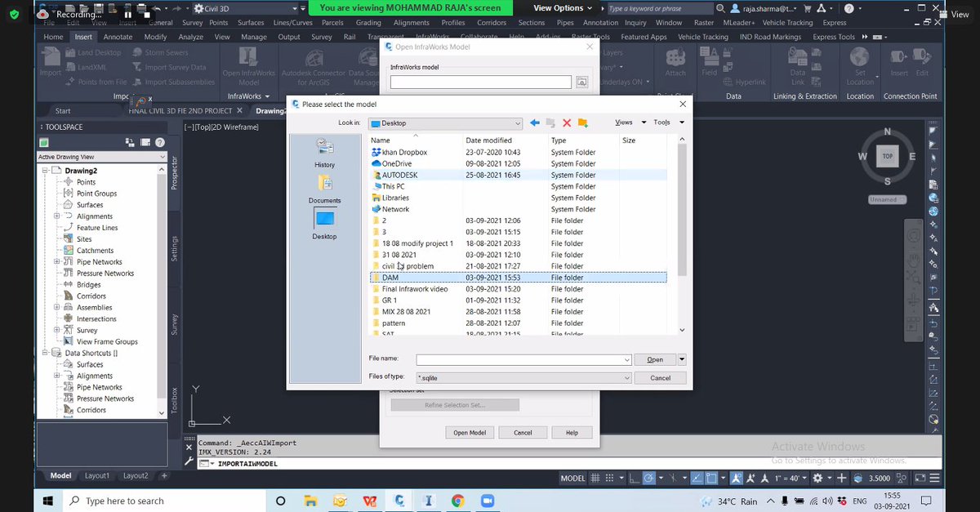980x512 pixels.
Task: Click Cancel in Open InfraWorks Model dialog
Action: pos(523,433)
